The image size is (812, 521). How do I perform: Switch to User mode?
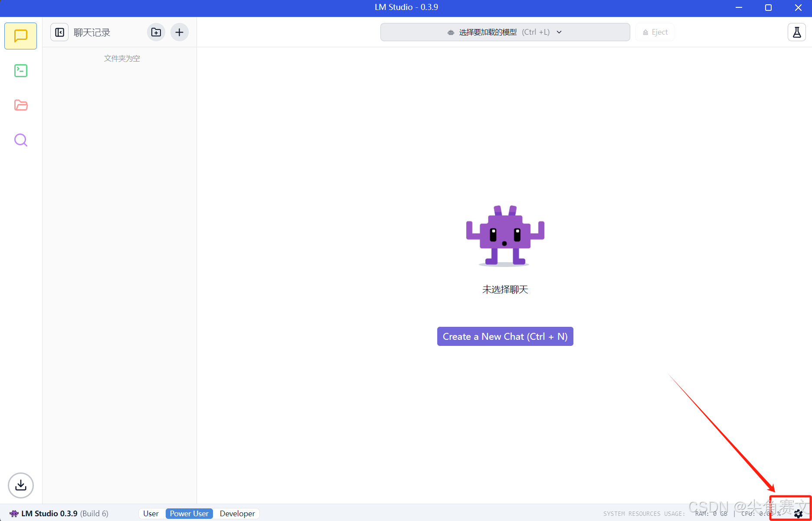coord(151,514)
